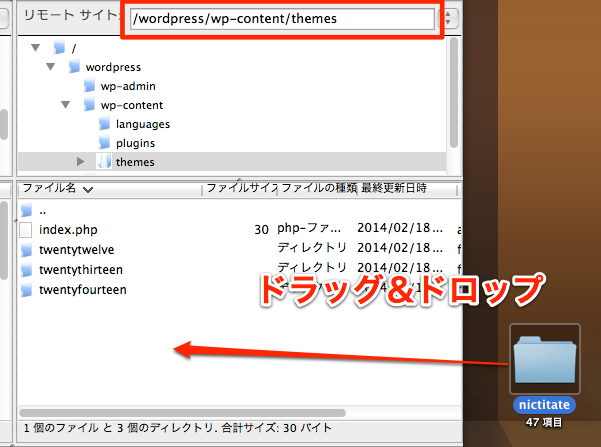The image size is (601, 447).
Task: Select the twentytwelve directory name
Action: 77,250
